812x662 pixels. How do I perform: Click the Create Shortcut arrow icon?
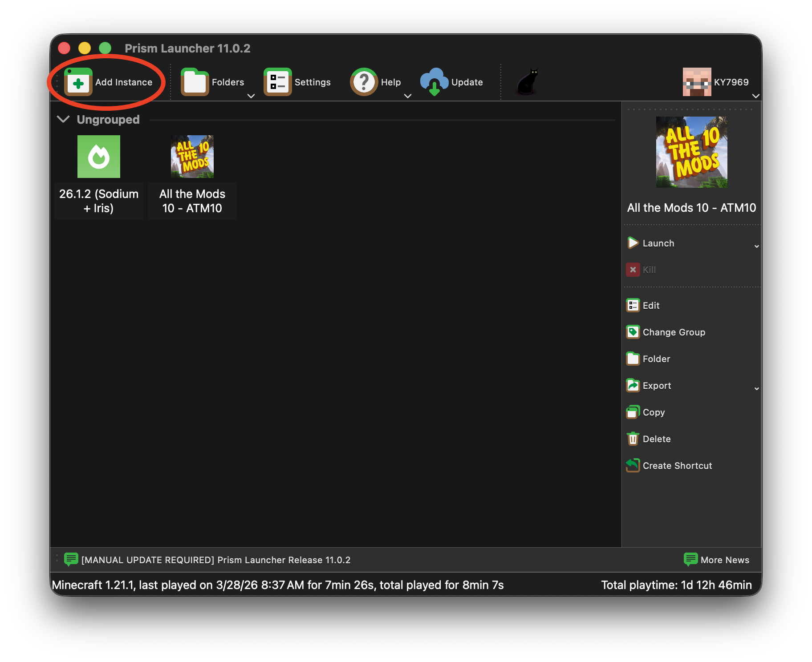(633, 466)
